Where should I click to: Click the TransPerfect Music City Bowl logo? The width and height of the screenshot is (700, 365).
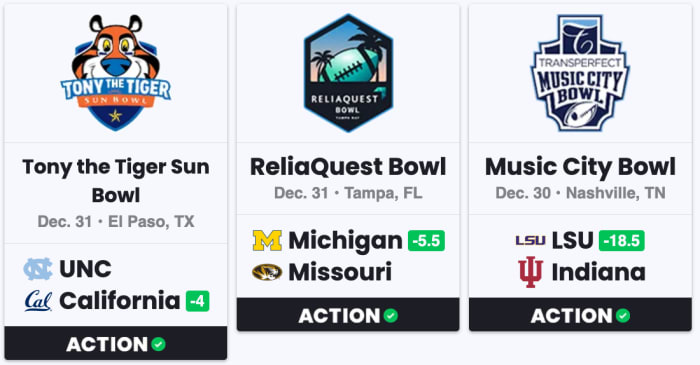click(x=580, y=73)
